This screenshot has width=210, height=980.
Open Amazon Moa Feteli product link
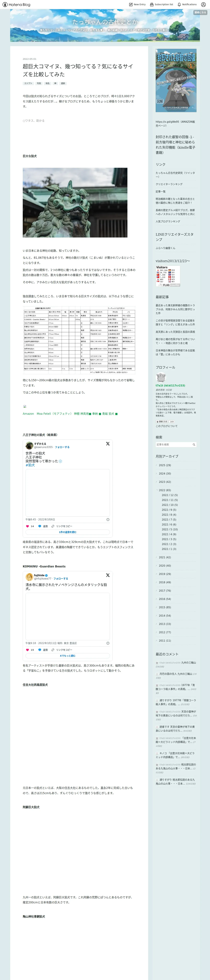pos(70,414)
